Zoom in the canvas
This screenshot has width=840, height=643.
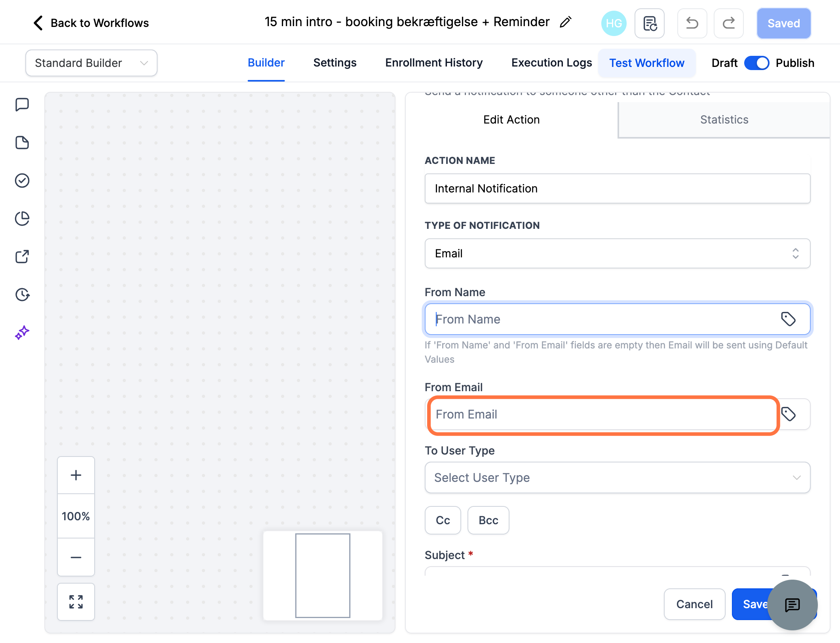(x=76, y=475)
